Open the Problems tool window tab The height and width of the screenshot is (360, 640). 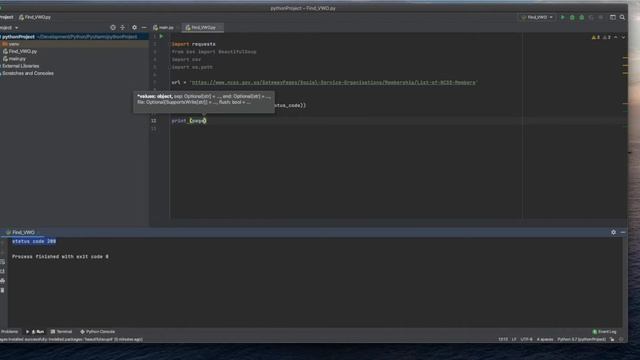[9, 331]
